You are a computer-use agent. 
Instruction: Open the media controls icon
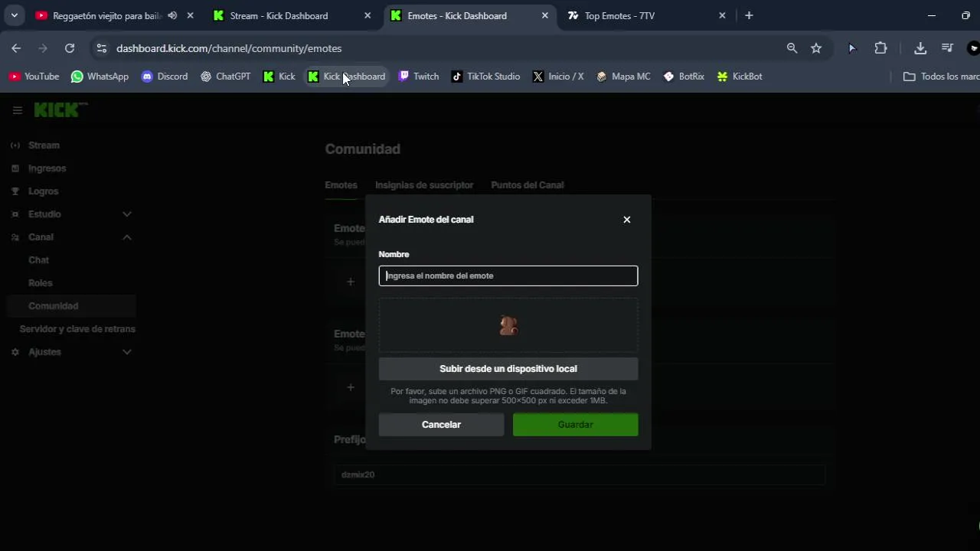coord(947,48)
